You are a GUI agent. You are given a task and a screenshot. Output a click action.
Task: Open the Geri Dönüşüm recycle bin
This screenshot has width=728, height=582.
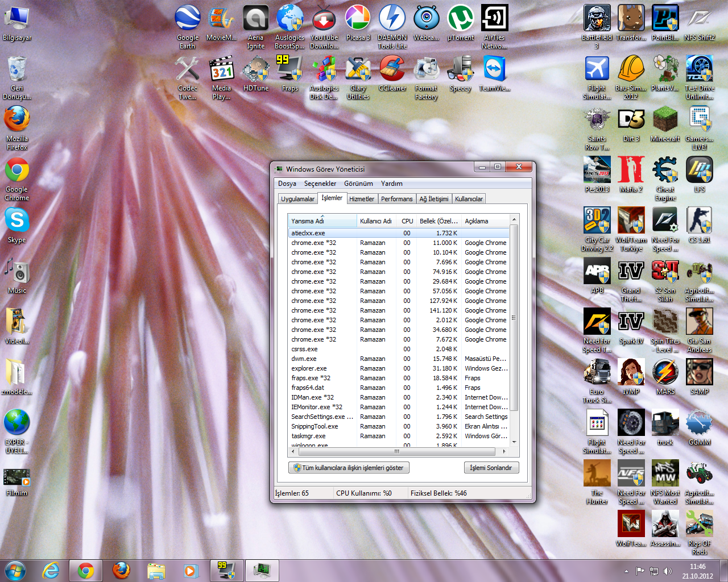click(17, 77)
